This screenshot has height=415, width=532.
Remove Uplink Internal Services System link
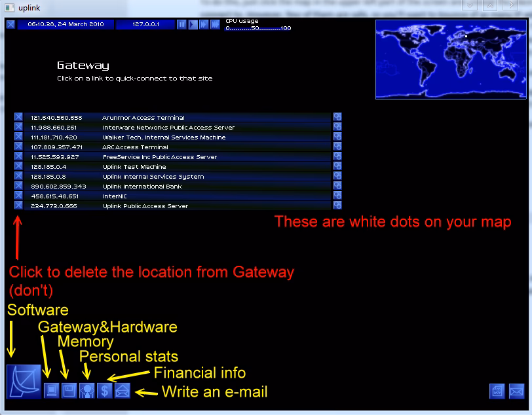[x=18, y=176]
